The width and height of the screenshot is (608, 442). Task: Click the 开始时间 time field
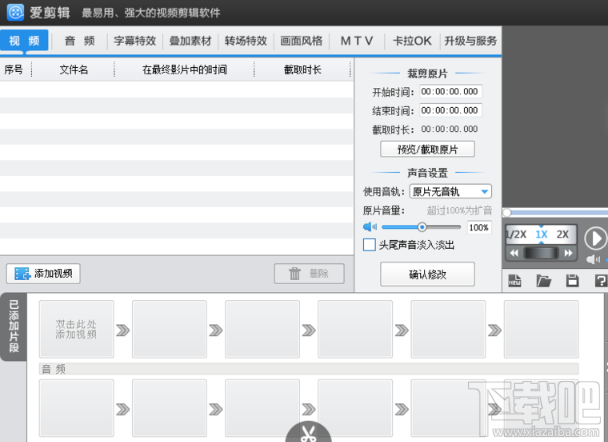coord(451,92)
